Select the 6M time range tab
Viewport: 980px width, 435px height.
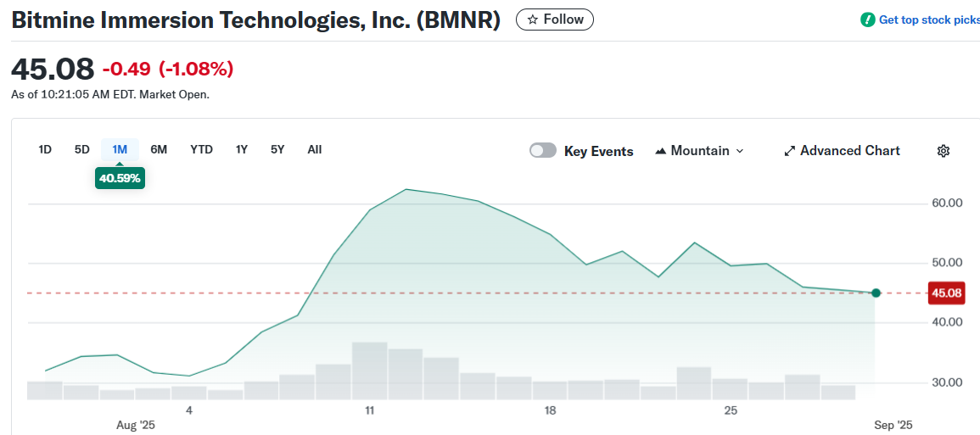[159, 149]
